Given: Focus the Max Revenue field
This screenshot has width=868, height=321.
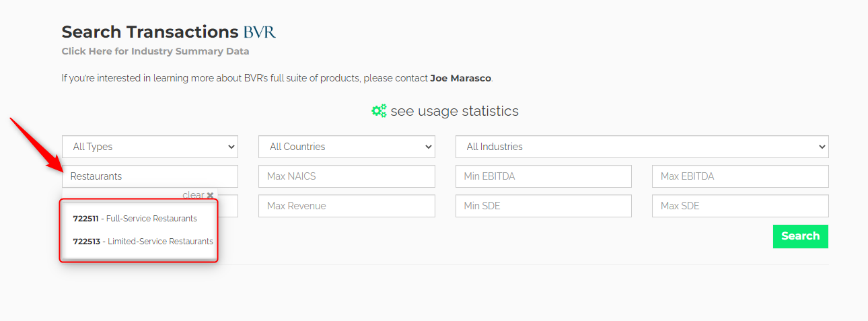Looking at the screenshot, I should point(347,206).
